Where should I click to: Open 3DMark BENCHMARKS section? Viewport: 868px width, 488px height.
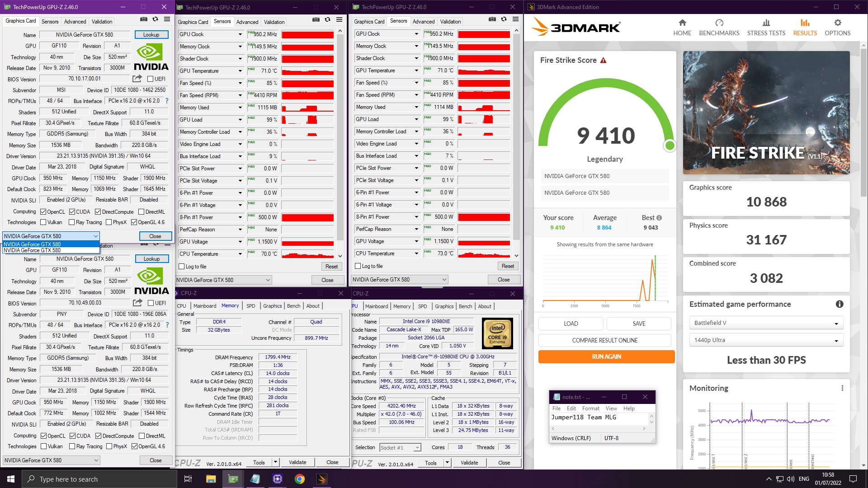tap(719, 27)
